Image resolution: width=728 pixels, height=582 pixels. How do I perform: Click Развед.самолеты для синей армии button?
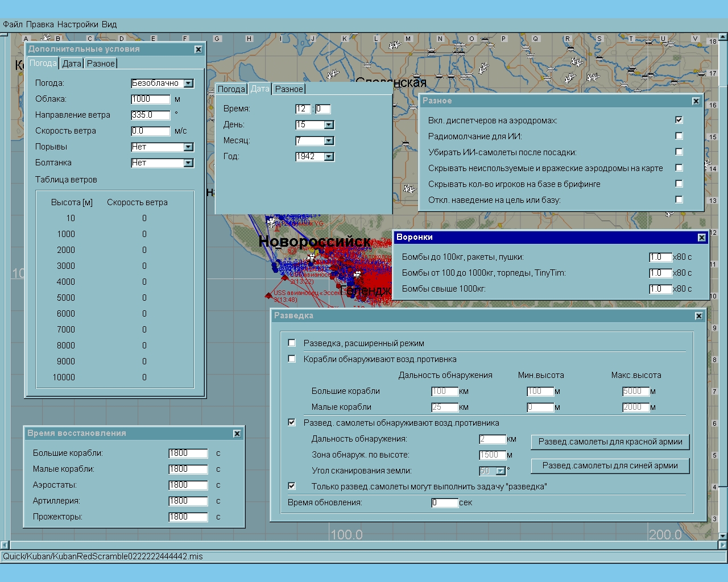[x=610, y=465]
